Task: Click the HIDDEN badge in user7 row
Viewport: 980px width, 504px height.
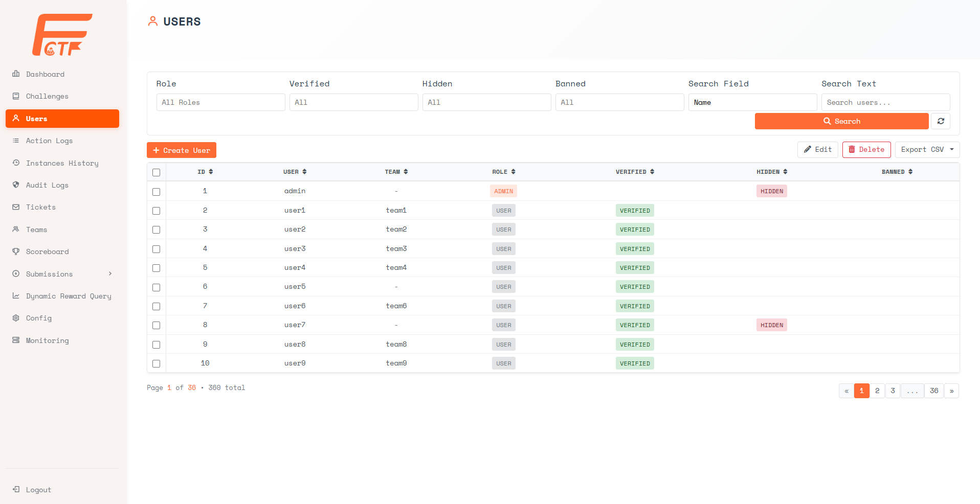Action: point(772,325)
